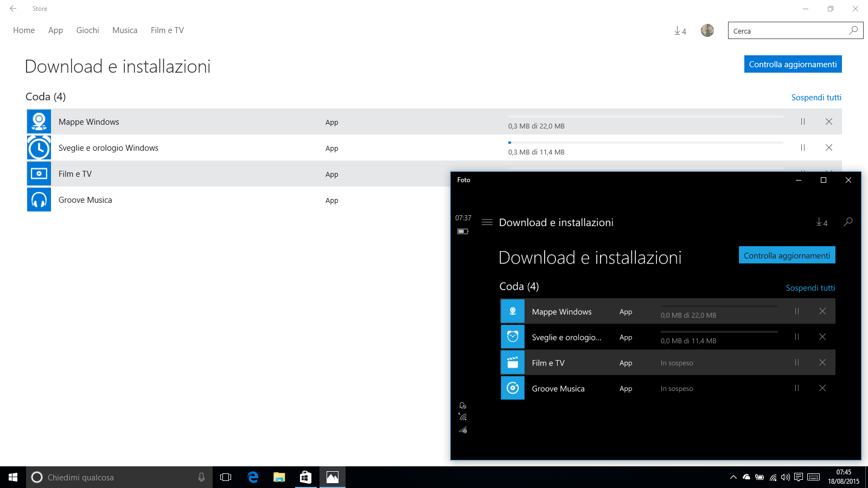Pause Film e TV in Foto window
Screen dimensions: 868x488
[797, 362]
